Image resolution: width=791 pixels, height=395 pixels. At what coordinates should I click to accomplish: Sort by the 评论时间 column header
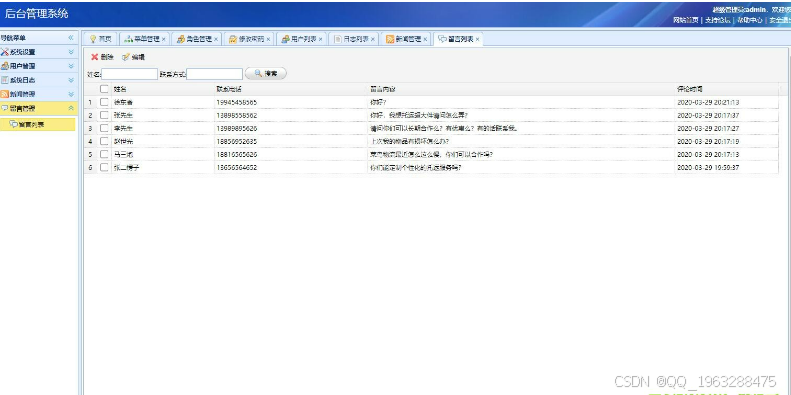point(726,89)
